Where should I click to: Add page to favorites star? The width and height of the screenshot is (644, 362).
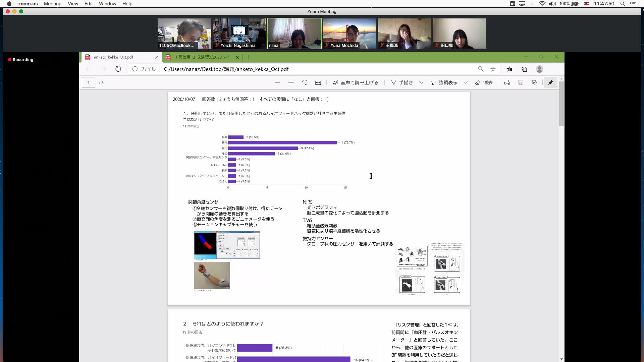[x=493, y=69]
